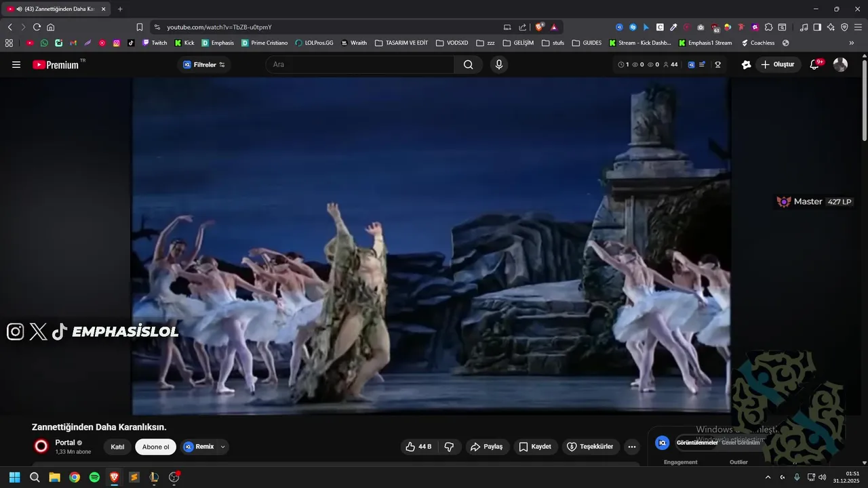The width and height of the screenshot is (868, 488).
Task: Bookmark this page in address bar
Action: (x=140, y=27)
